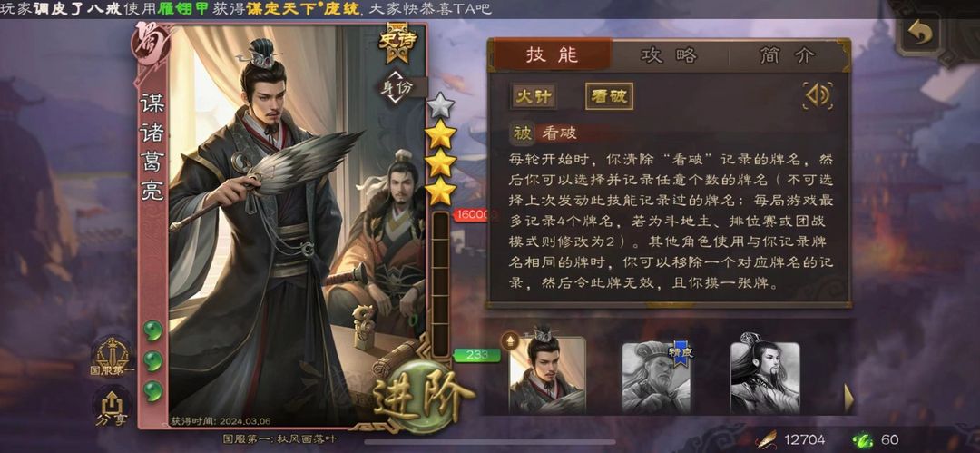Click the experience progress bar
Screen dimensions: 980x453
pyautogui.click(x=441, y=285)
